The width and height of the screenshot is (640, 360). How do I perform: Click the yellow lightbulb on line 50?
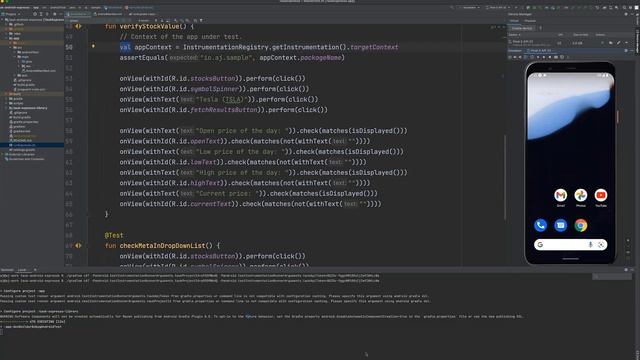point(93,47)
